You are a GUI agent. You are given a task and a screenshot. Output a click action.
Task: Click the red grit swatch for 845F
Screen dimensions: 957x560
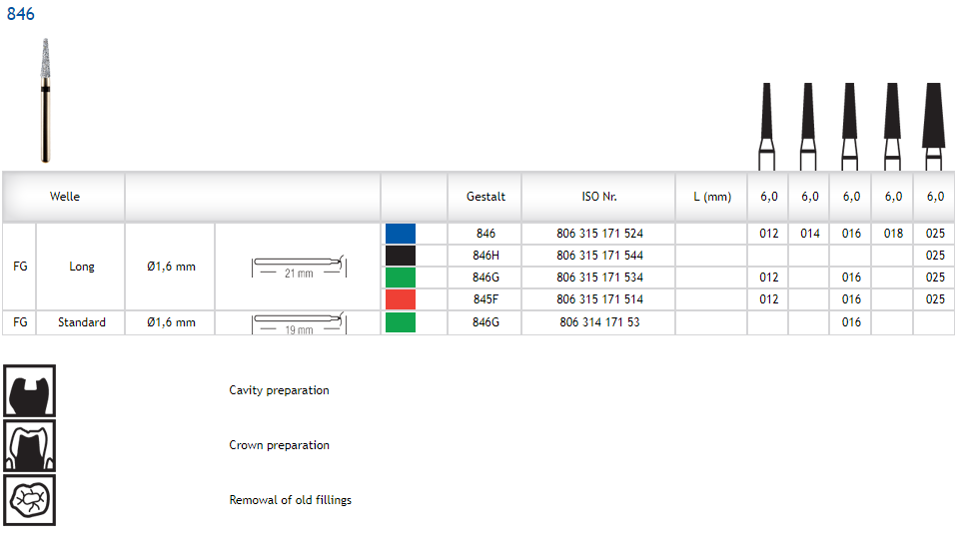pyautogui.click(x=400, y=299)
